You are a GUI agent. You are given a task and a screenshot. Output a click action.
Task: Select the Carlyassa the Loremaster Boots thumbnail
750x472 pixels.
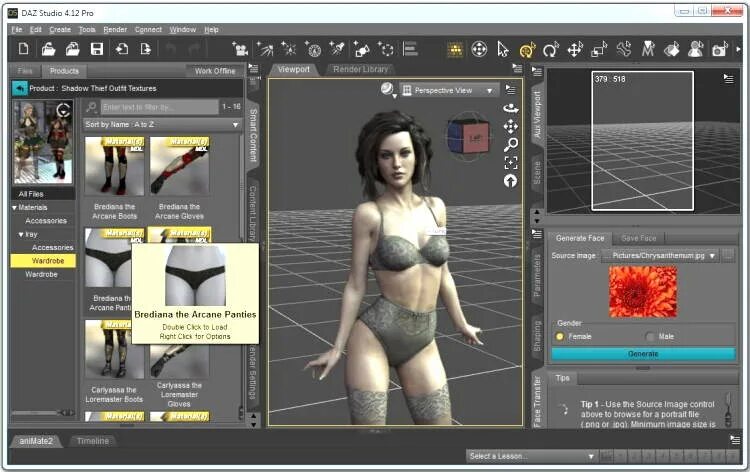(x=114, y=350)
